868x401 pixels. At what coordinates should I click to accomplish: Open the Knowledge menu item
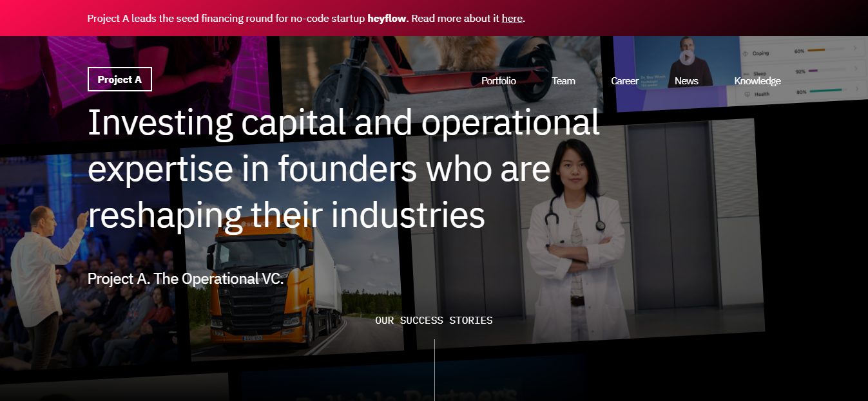pos(757,80)
